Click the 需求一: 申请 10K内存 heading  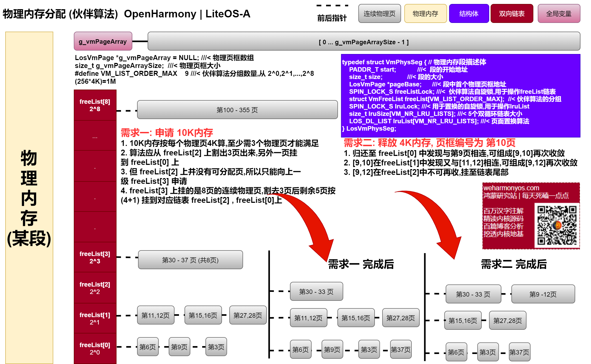pos(167,132)
